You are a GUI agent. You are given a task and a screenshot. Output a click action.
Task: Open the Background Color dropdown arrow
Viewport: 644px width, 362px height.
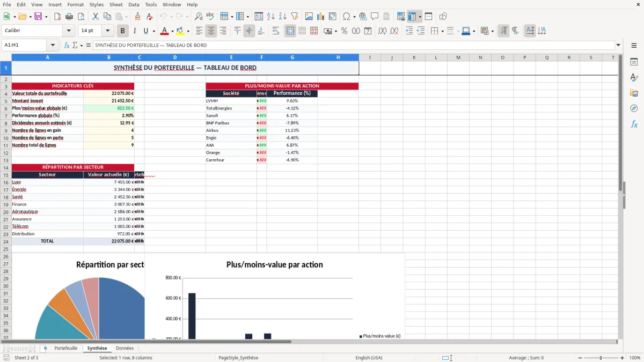(x=188, y=31)
